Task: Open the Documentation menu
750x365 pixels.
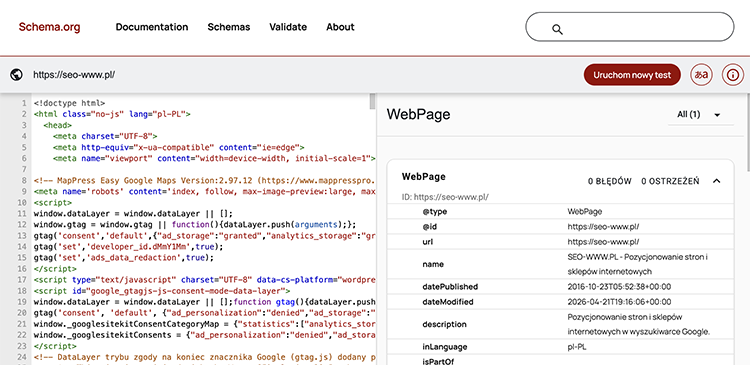Action: pos(152,27)
